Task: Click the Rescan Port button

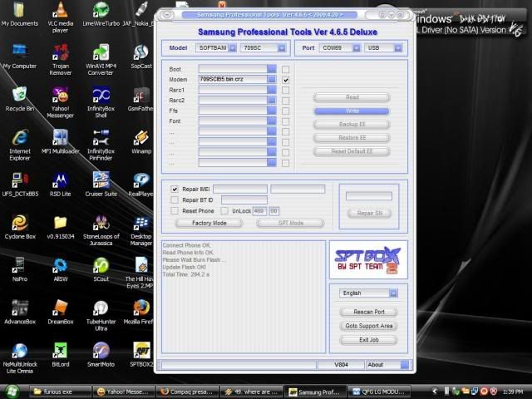Action: pyautogui.click(x=369, y=312)
